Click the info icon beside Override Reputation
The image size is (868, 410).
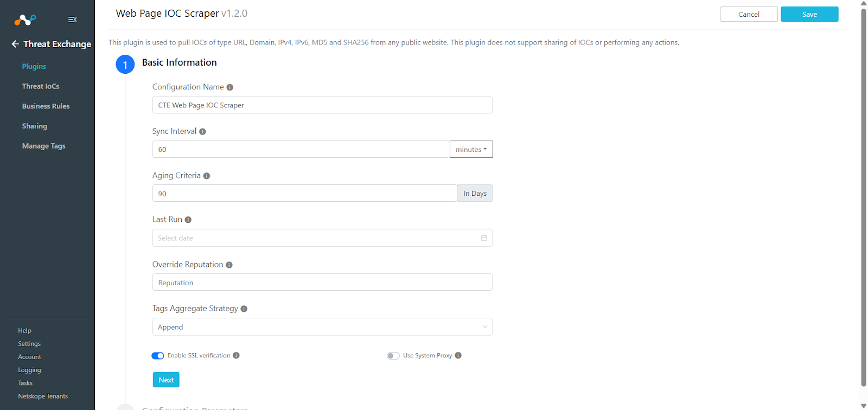[229, 265]
